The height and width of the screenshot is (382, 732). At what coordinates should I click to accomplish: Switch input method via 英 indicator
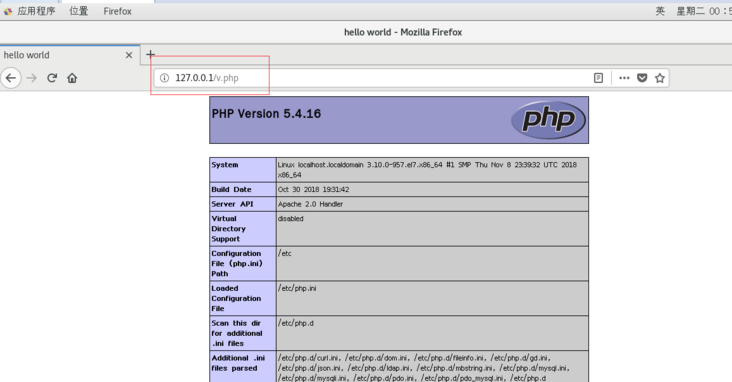pyautogui.click(x=660, y=11)
